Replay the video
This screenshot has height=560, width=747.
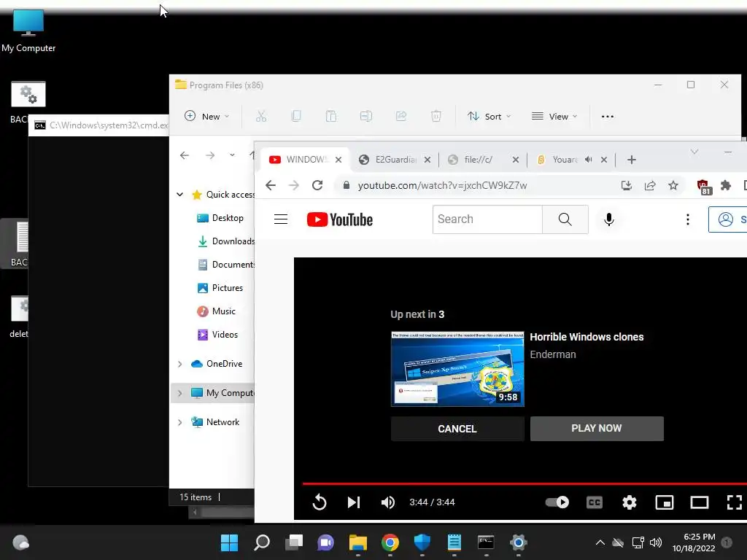(x=320, y=502)
